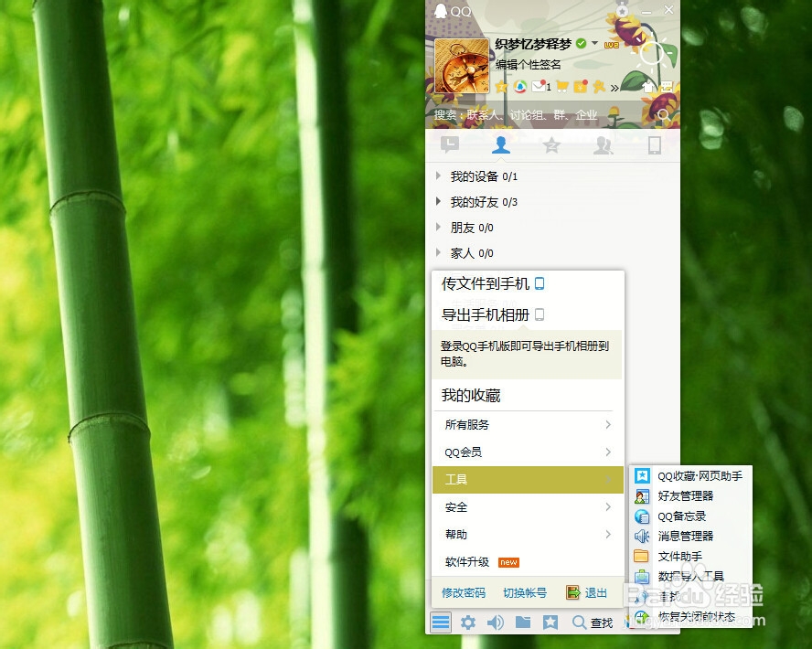Click the QQ collection star icon at bottom
The height and width of the screenshot is (649, 812).
[550, 622]
